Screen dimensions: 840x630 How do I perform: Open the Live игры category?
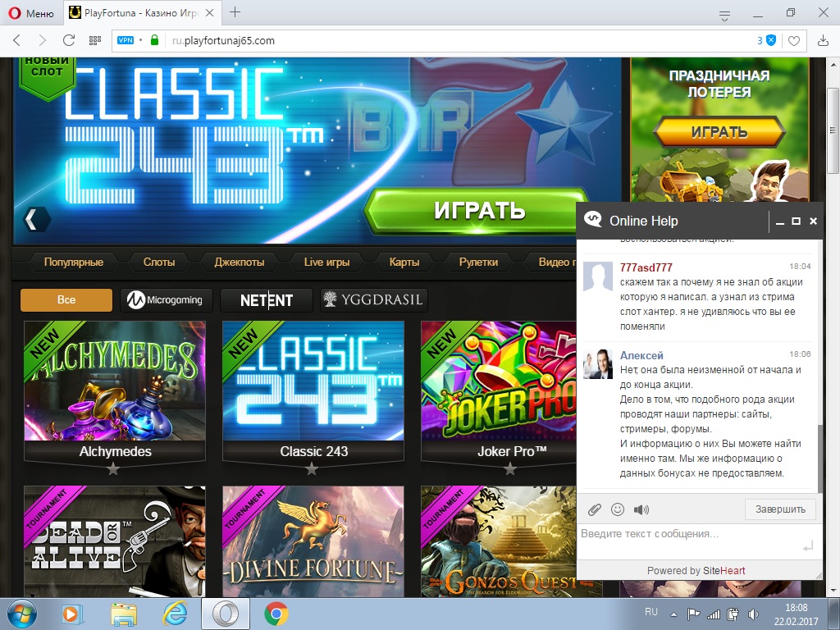pos(326,262)
